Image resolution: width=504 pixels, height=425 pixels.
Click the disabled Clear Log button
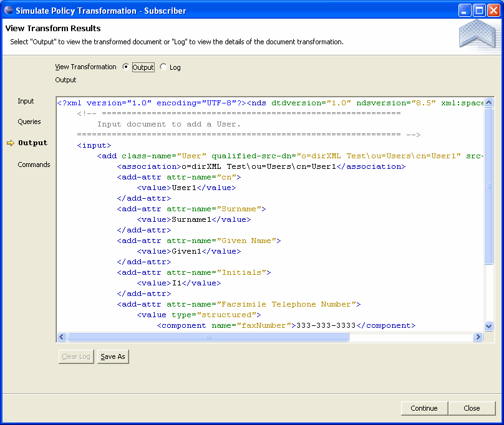click(x=76, y=356)
